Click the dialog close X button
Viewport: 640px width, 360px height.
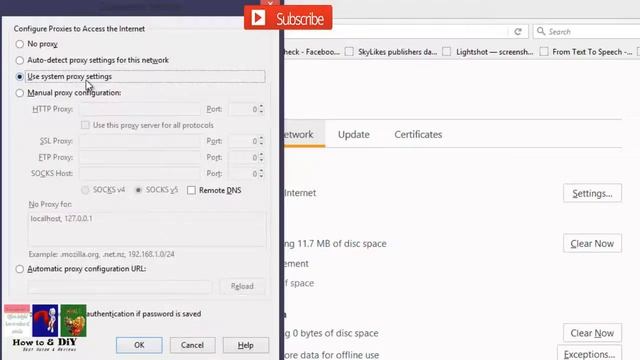click(270, 3)
